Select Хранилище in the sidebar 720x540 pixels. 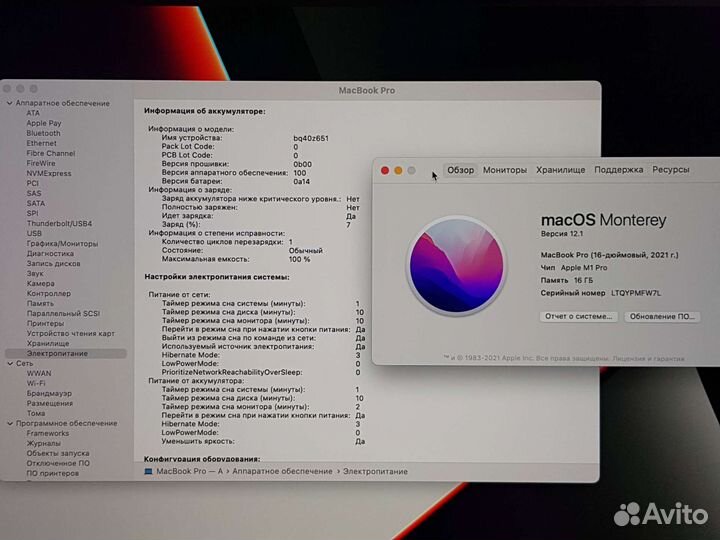tap(48, 343)
